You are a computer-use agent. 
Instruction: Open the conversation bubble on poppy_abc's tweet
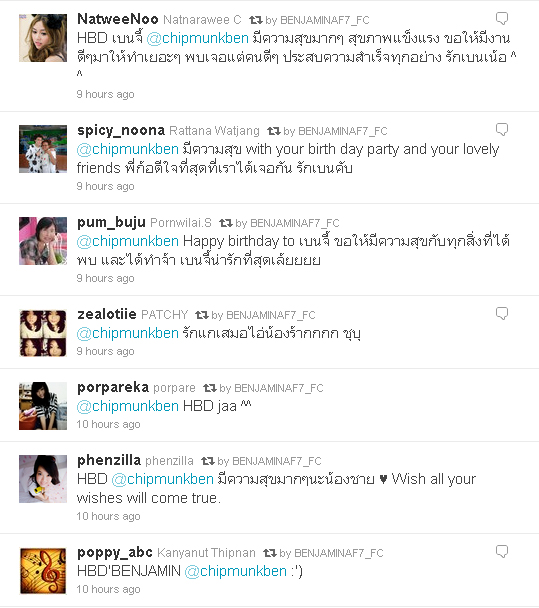tap(502, 551)
